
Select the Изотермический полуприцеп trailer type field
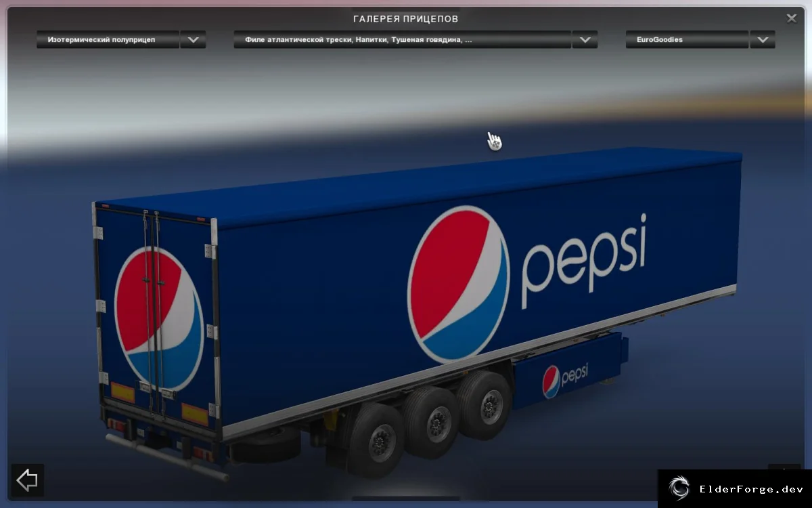tap(108, 40)
